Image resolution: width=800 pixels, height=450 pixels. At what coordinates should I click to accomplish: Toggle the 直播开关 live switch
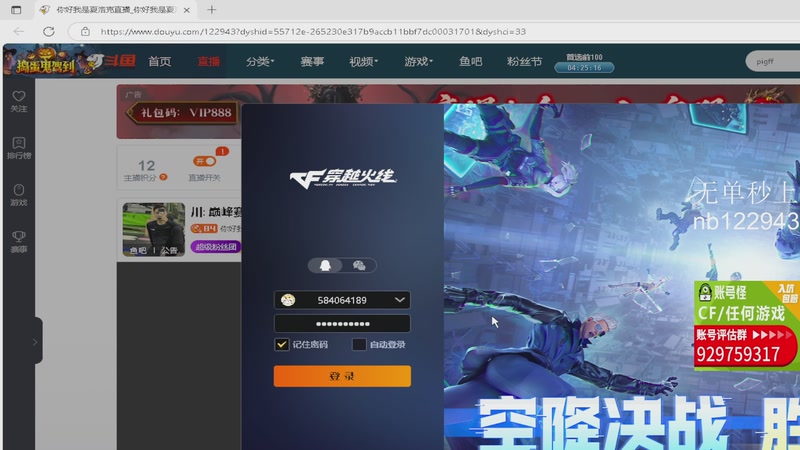coord(204,161)
